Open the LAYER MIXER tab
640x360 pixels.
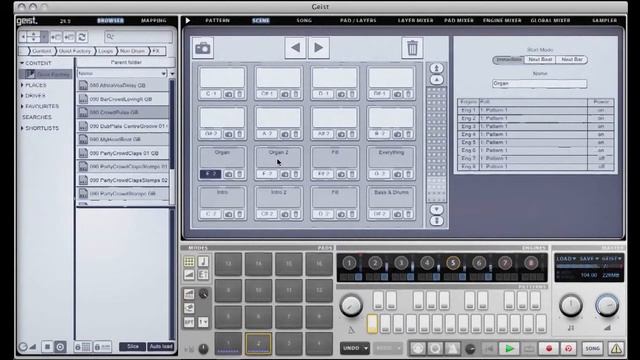pos(416,20)
